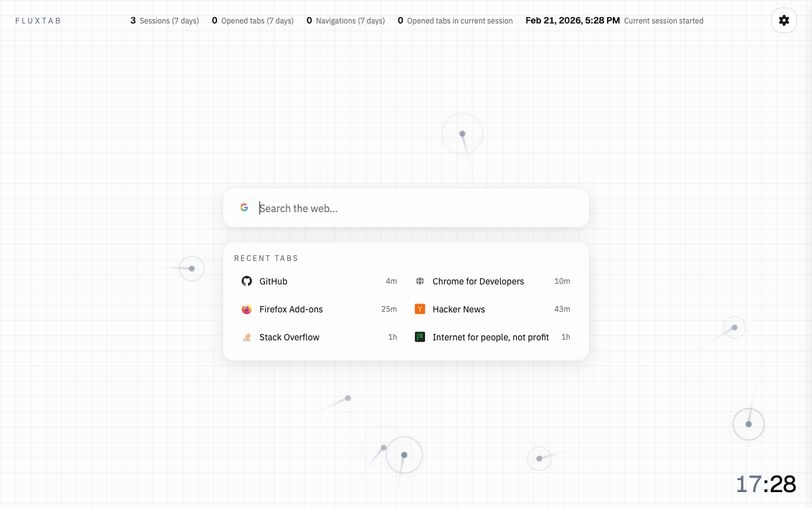Screen dimensions: 812x508
Task: Open the Chrome for Developers recent tab
Action: point(478,281)
